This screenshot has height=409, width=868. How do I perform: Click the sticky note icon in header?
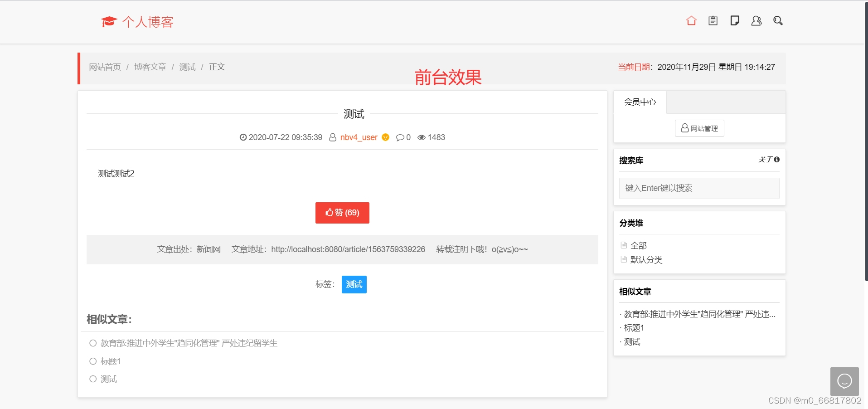click(x=735, y=21)
